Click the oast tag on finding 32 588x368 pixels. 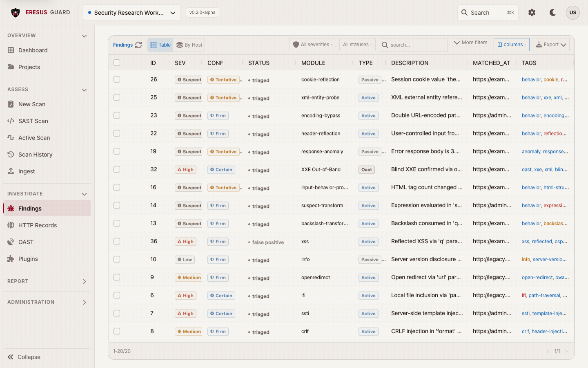526,170
